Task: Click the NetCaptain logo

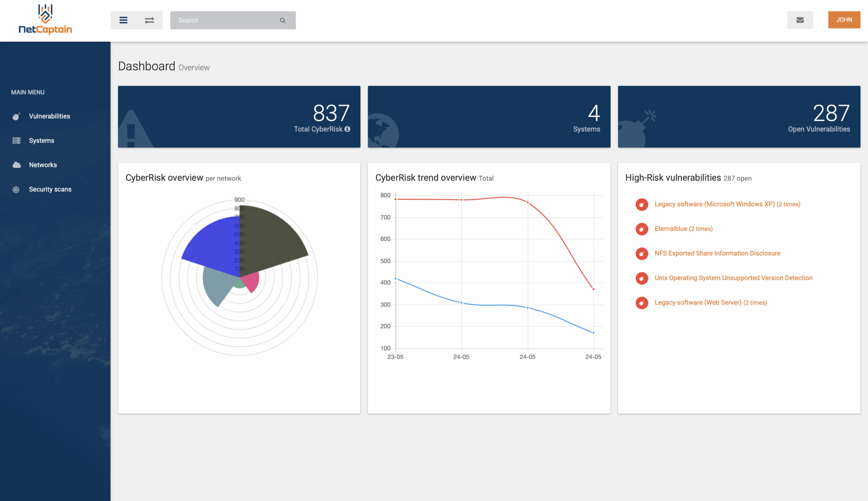Action: click(x=45, y=19)
